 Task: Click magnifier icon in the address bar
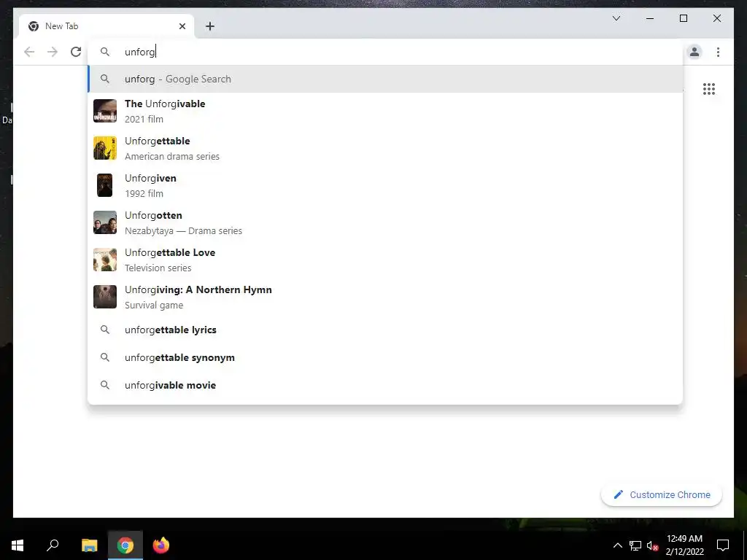click(105, 52)
